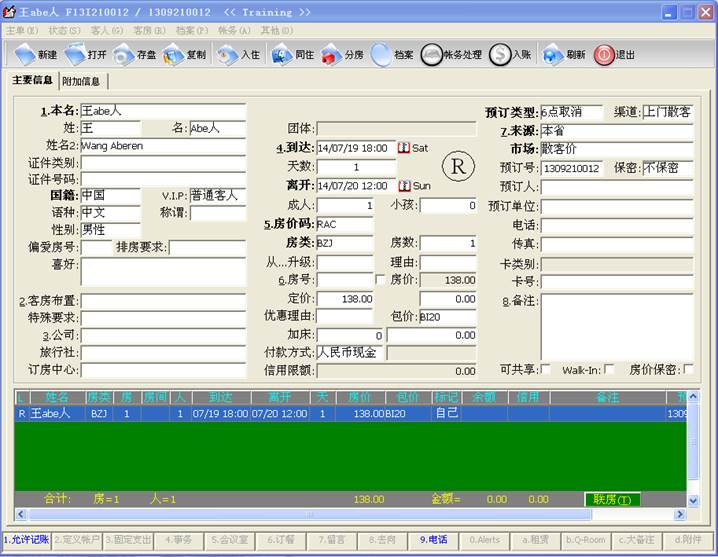Click the 喜好 preferences text area
The height and width of the screenshot is (557, 718).
coord(163,272)
